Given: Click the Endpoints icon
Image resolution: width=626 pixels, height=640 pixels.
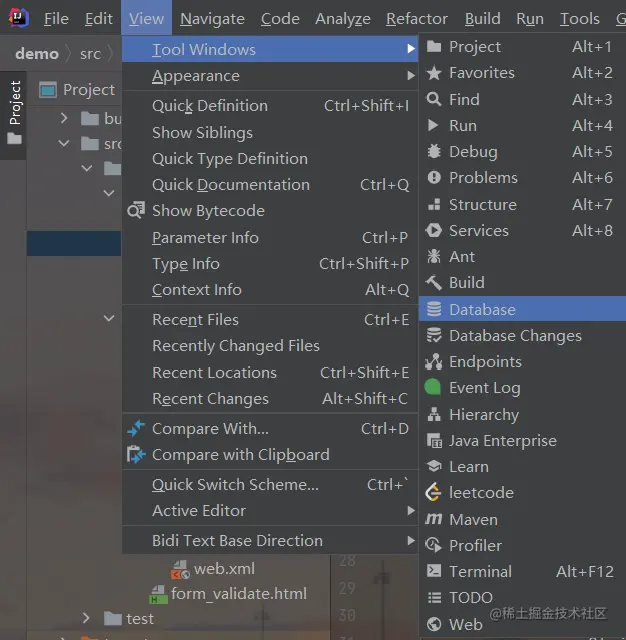Looking at the screenshot, I should pyautogui.click(x=434, y=362).
